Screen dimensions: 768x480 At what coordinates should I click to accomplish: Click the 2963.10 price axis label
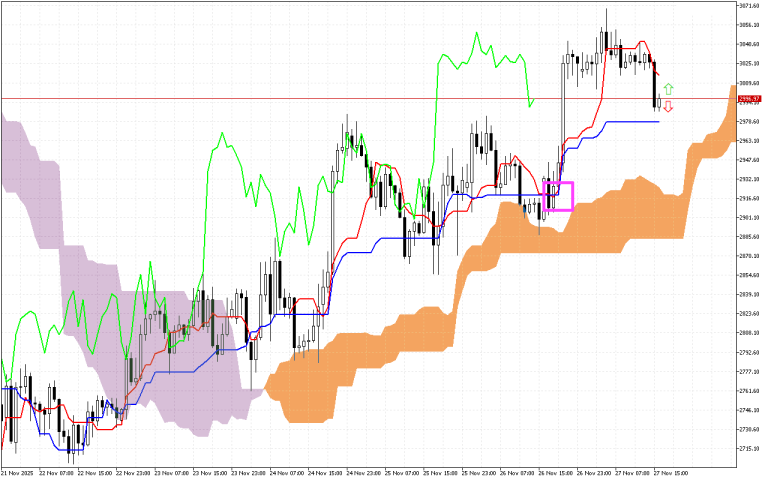click(x=749, y=141)
